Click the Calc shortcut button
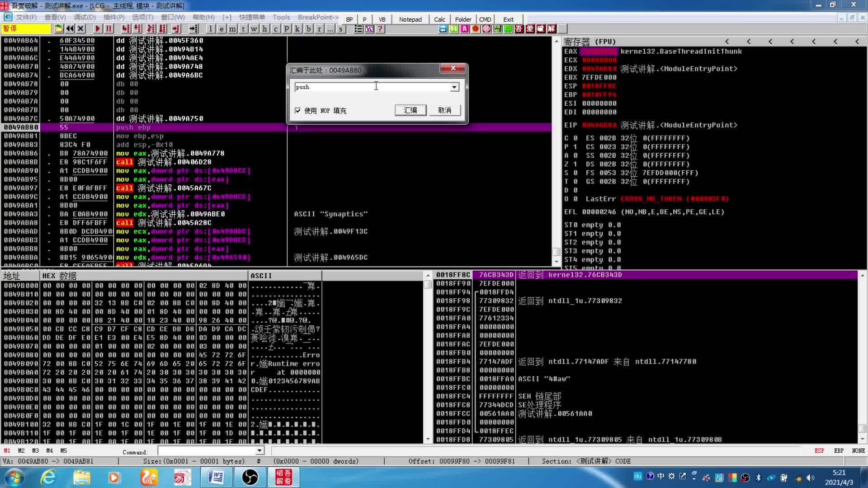Screen dimensions: 868x488 [439, 19]
